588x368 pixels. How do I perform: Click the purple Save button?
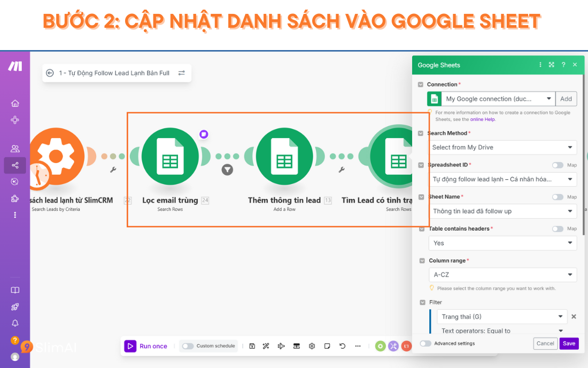click(x=569, y=343)
